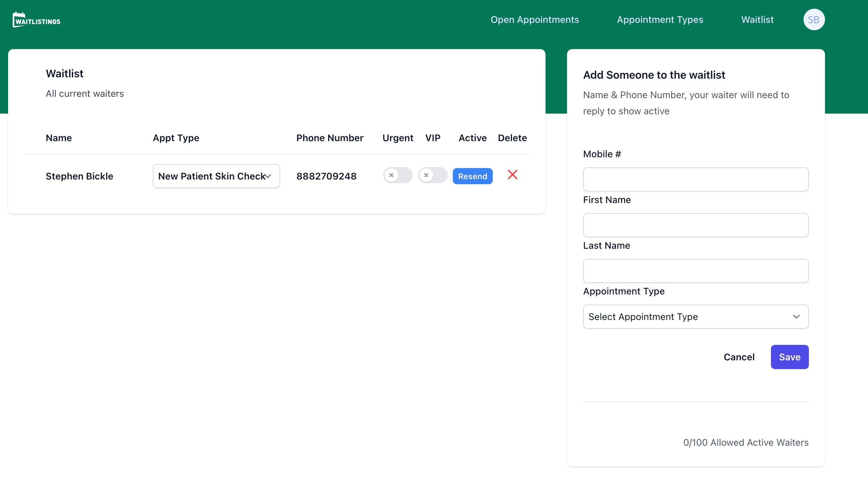Click into the First Name field
The height and width of the screenshot is (480, 868).
coord(695,225)
